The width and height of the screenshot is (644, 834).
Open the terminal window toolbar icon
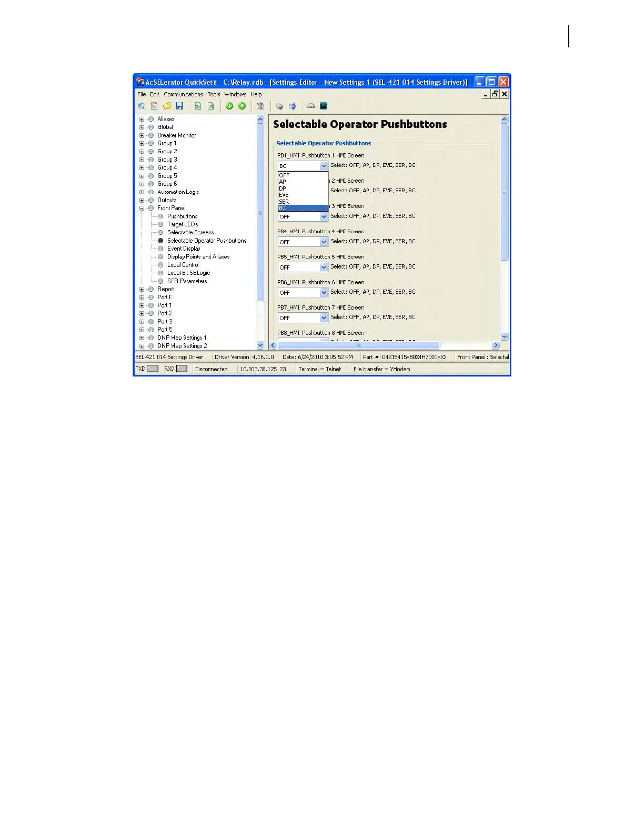coord(324,106)
